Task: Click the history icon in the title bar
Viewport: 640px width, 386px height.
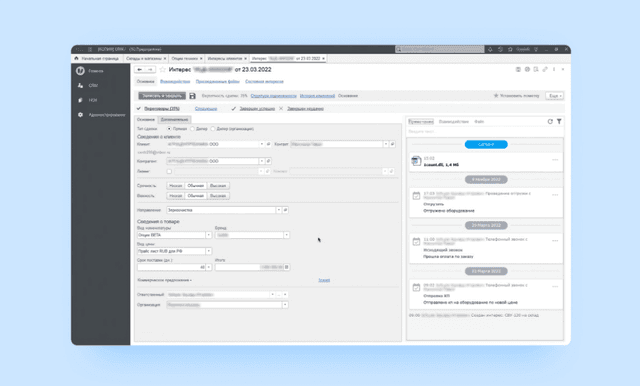Action: [500, 49]
